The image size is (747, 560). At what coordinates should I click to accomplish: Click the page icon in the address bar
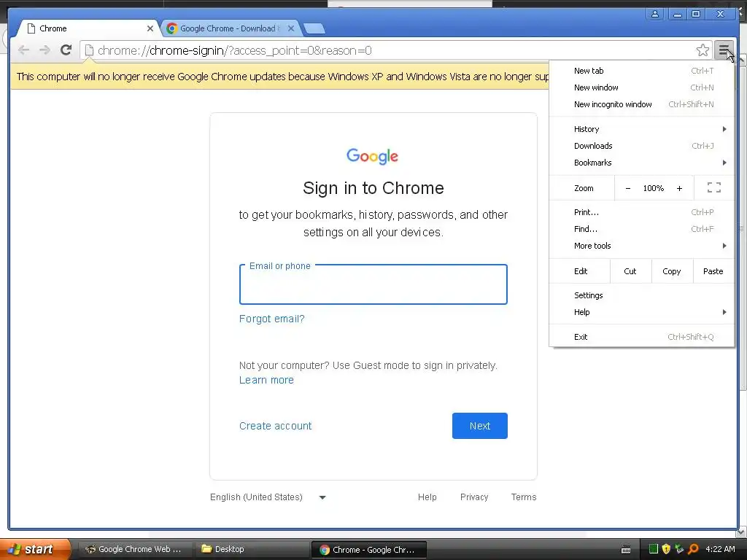tap(89, 50)
